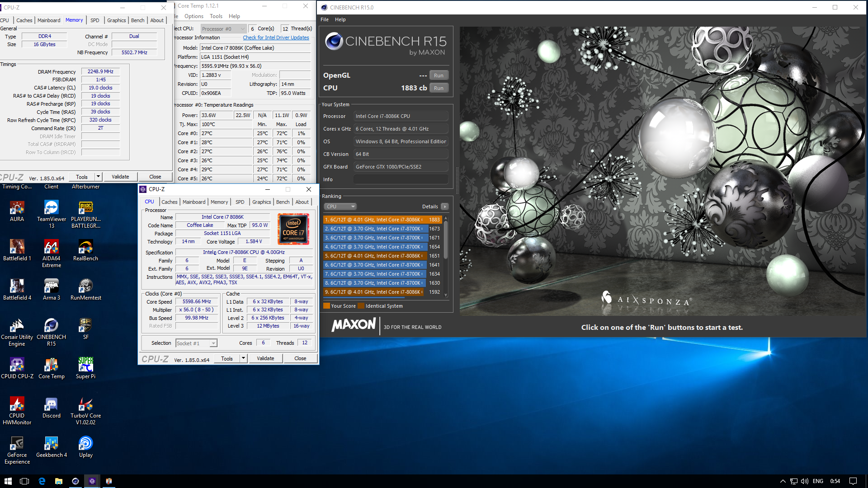Click Tools button in front CPU-Z window

point(227,358)
